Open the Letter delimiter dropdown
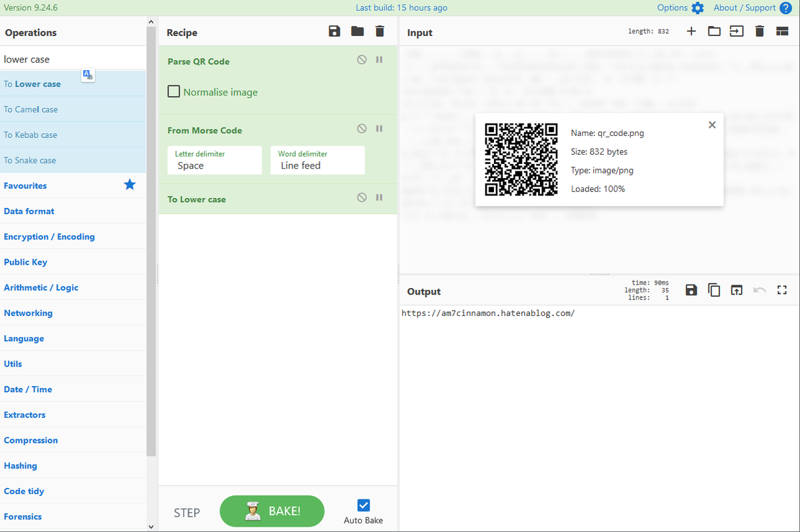 (x=214, y=160)
